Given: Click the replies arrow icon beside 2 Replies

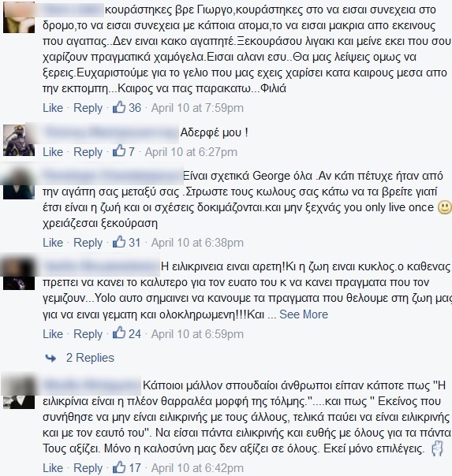Looking at the screenshot, I should (50, 359).
